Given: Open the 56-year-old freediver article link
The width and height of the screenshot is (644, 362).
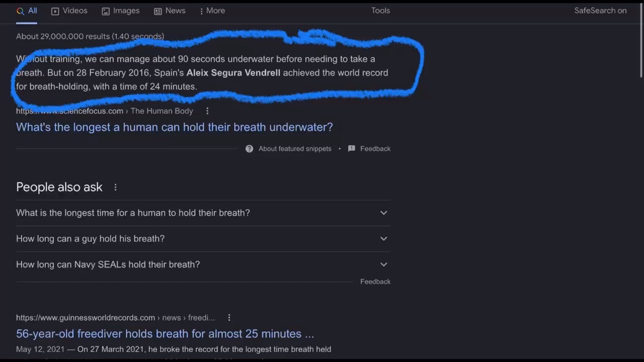Looking at the screenshot, I should click(165, 334).
